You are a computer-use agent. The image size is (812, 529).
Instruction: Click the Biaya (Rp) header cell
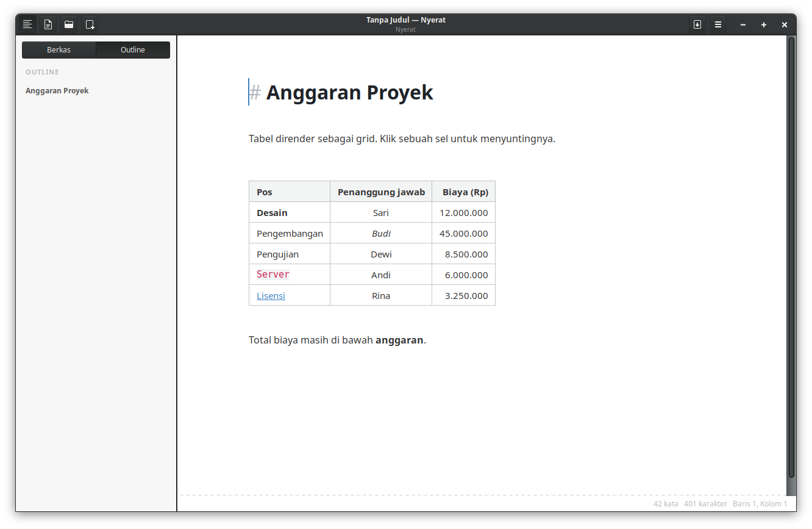(x=463, y=192)
